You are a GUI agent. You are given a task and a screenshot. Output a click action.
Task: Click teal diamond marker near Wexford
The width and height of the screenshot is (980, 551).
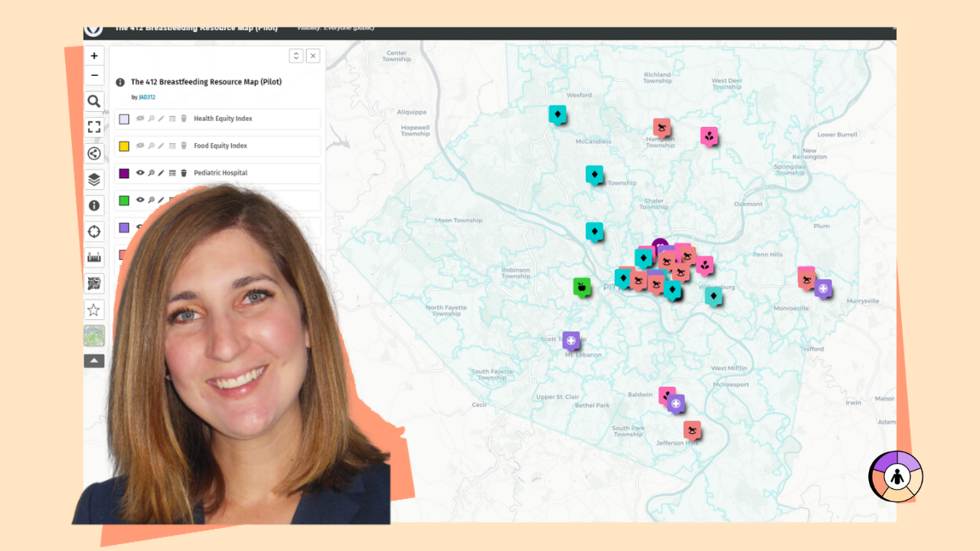[x=557, y=115]
